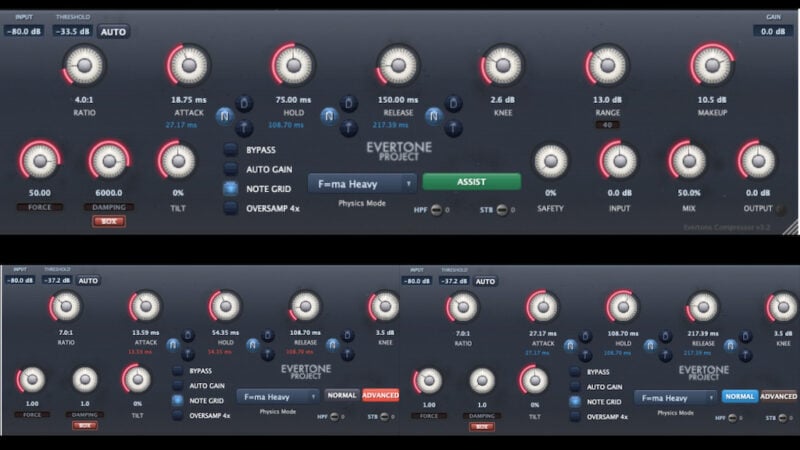The width and height of the screenshot is (800, 450).
Task: Click the Auto threshold button in top panel
Action: point(113,31)
